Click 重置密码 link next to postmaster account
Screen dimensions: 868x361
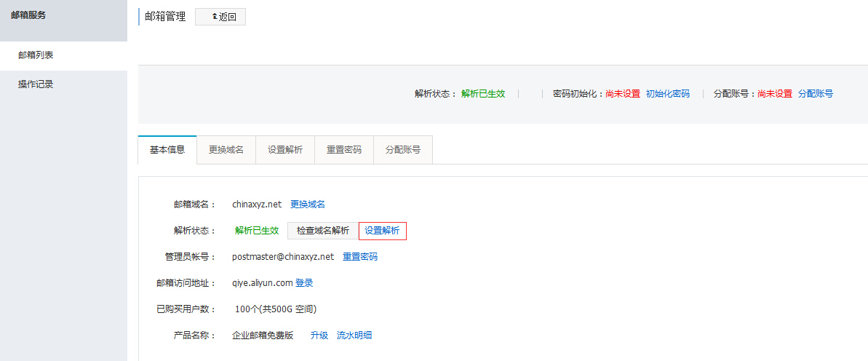[360, 257]
